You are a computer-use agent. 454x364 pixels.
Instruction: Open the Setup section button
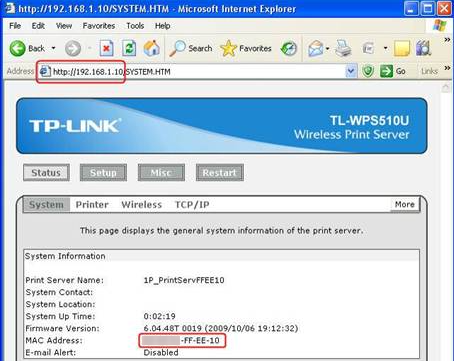(x=103, y=173)
